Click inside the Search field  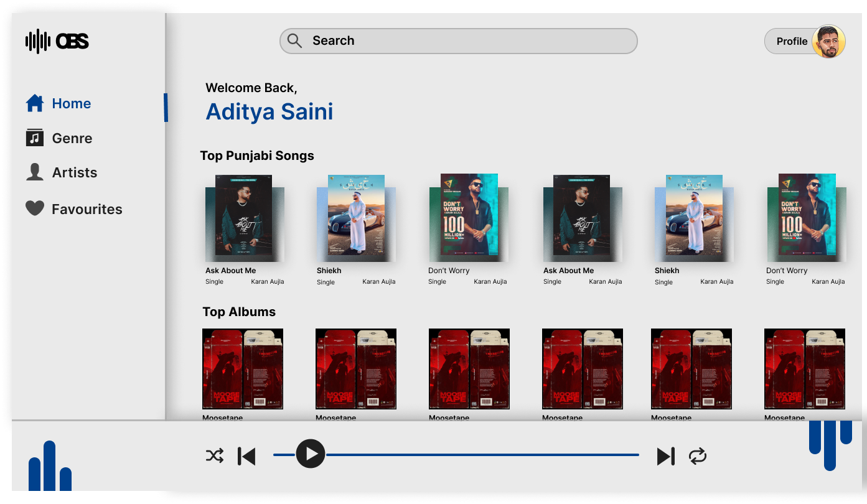(x=459, y=41)
